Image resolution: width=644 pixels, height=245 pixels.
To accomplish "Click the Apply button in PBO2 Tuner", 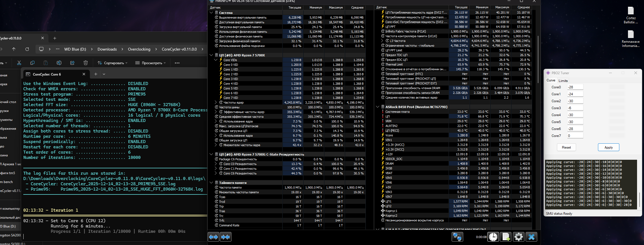I will (609, 147).
